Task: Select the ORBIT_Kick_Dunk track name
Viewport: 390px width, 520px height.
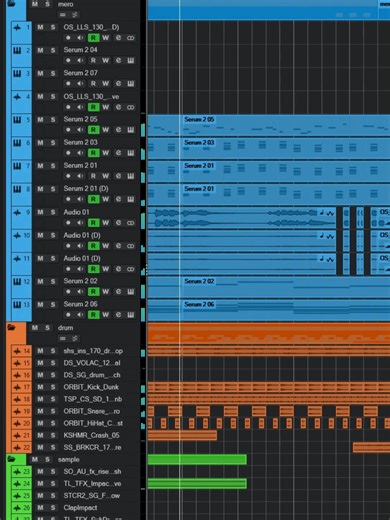Action: (91, 387)
